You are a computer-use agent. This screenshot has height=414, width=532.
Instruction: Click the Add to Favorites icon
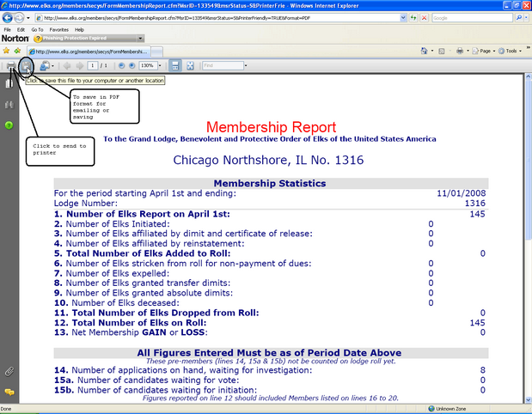[x=17, y=51]
